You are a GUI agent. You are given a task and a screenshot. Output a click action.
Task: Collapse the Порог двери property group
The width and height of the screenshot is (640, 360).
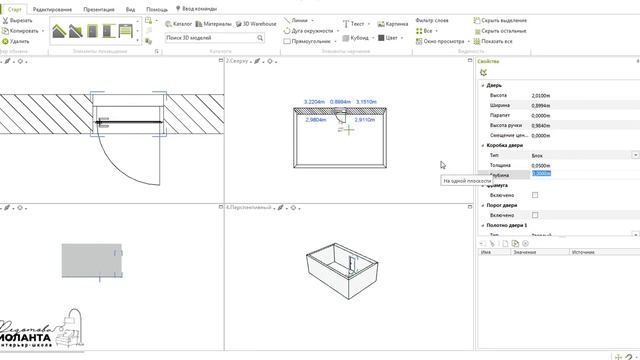(x=483, y=205)
